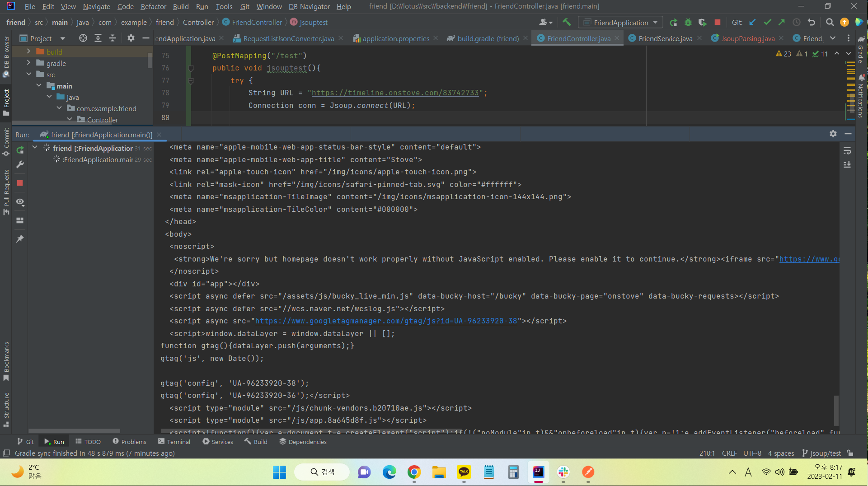Rerun the application in the Run panel
Screen dimensions: 868x486
tap(20, 150)
